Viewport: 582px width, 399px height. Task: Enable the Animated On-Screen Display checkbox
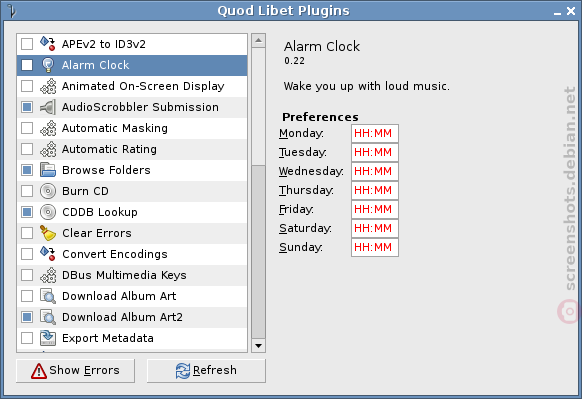27,86
